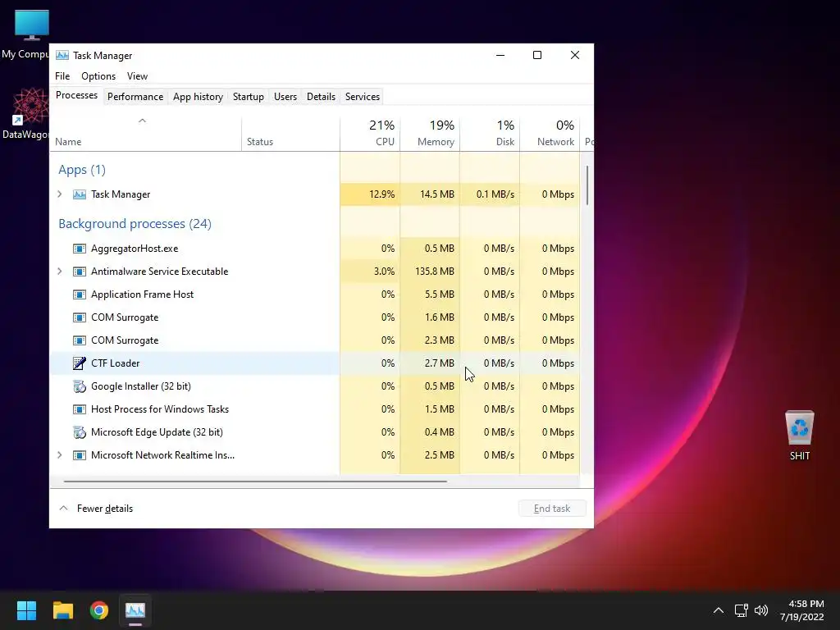Expand the Task Manager app row

point(59,194)
